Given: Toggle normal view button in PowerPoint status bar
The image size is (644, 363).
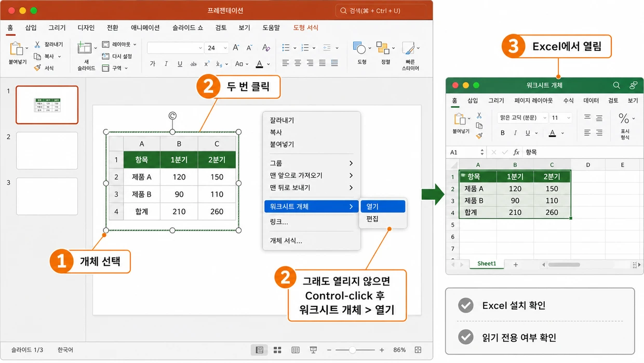Looking at the screenshot, I should pos(260,350).
